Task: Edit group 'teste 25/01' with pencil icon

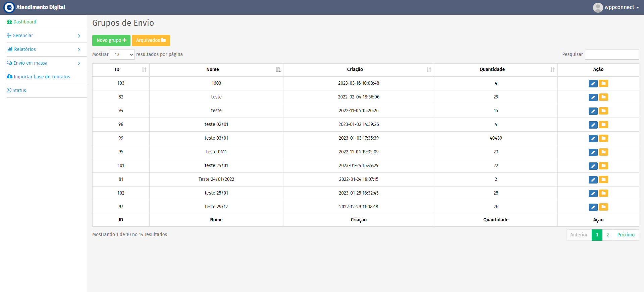Action: point(593,194)
